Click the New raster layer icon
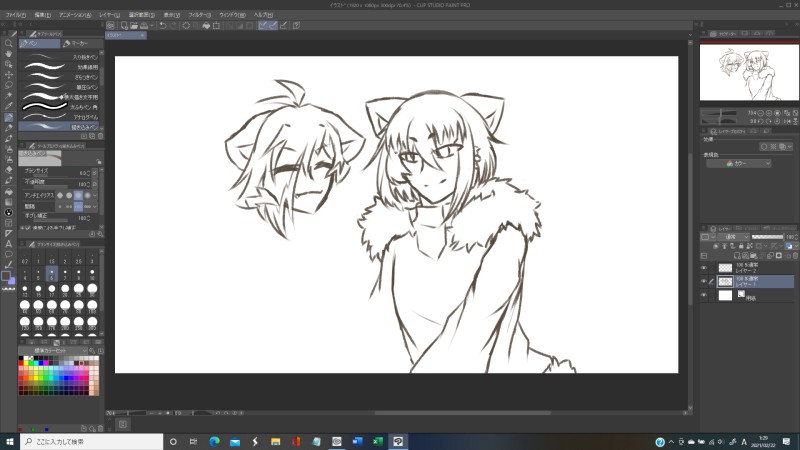 coord(737,256)
